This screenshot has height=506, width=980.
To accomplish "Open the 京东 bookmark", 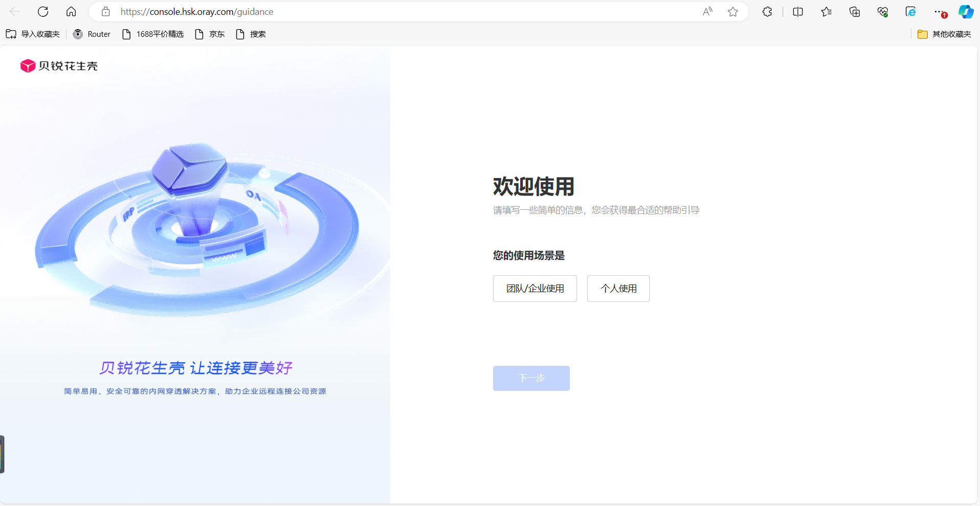I will click(209, 34).
